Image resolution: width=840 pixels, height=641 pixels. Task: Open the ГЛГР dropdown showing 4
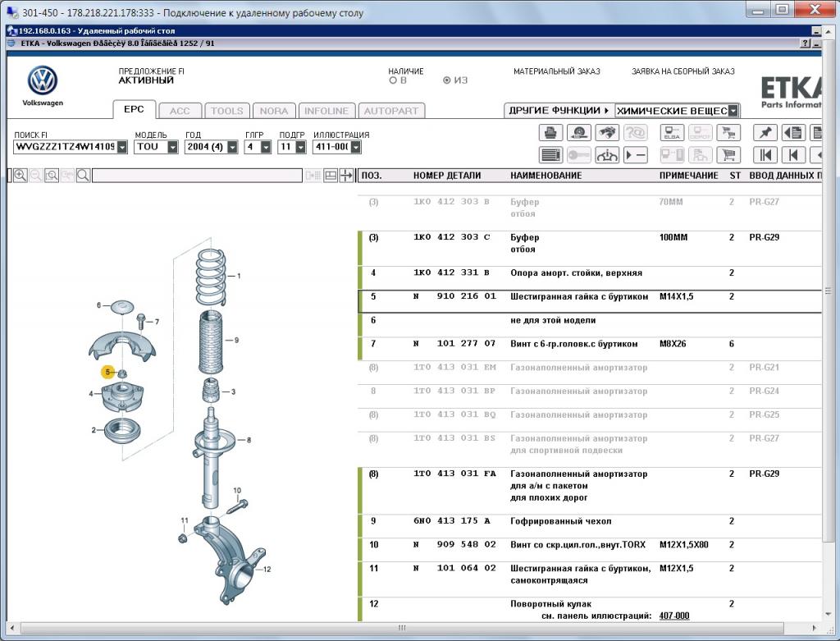click(266, 147)
